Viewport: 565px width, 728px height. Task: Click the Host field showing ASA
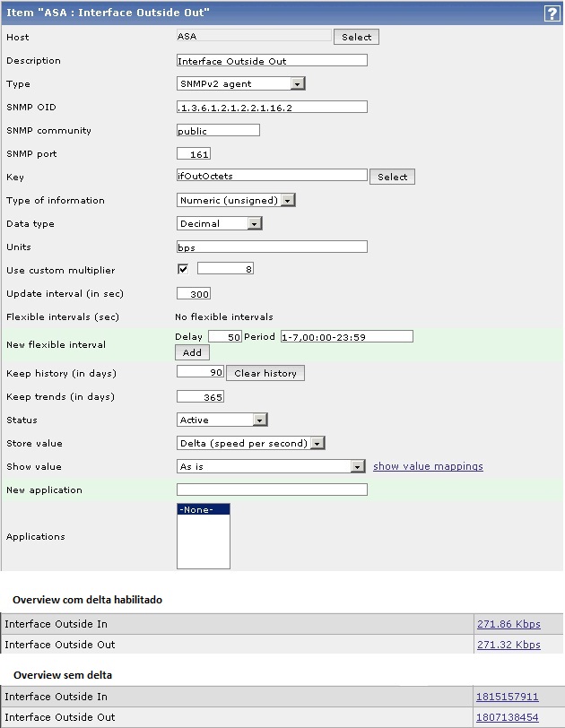(254, 36)
